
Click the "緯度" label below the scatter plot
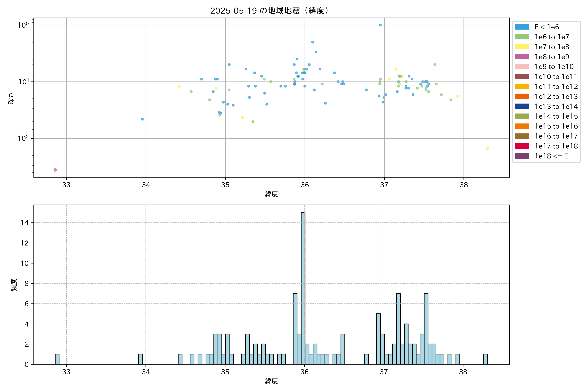[x=271, y=194]
